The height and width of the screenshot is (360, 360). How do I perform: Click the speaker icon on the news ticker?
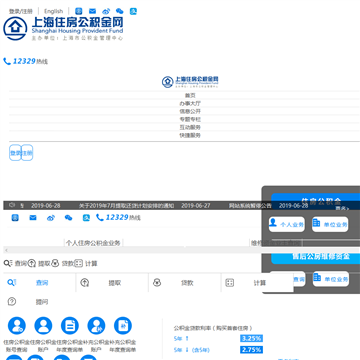coord(12,205)
